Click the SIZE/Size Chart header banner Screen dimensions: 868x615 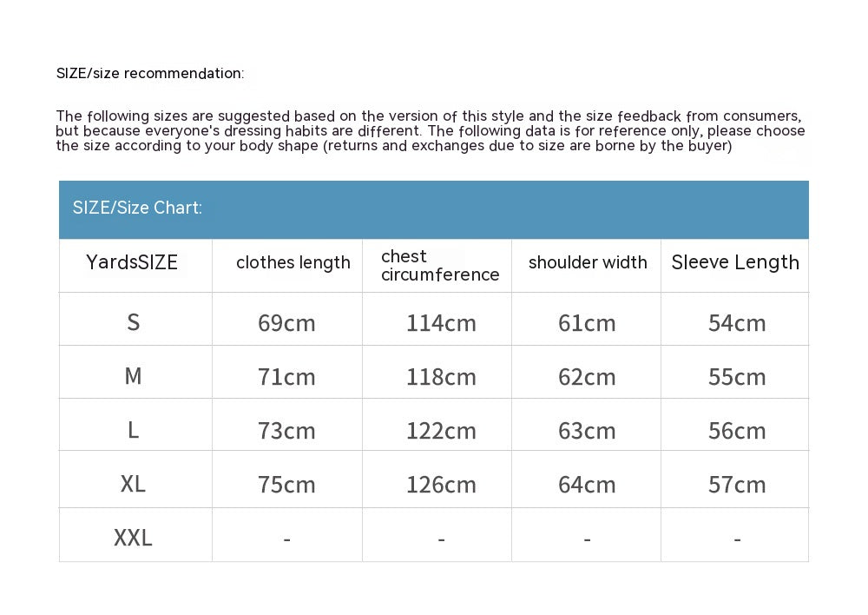pos(433,209)
